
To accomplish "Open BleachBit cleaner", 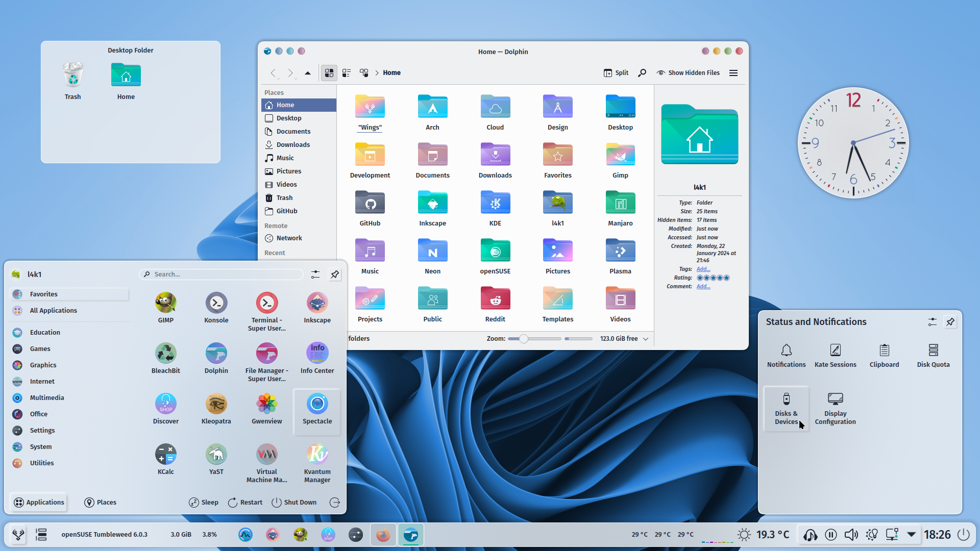I will click(x=165, y=358).
